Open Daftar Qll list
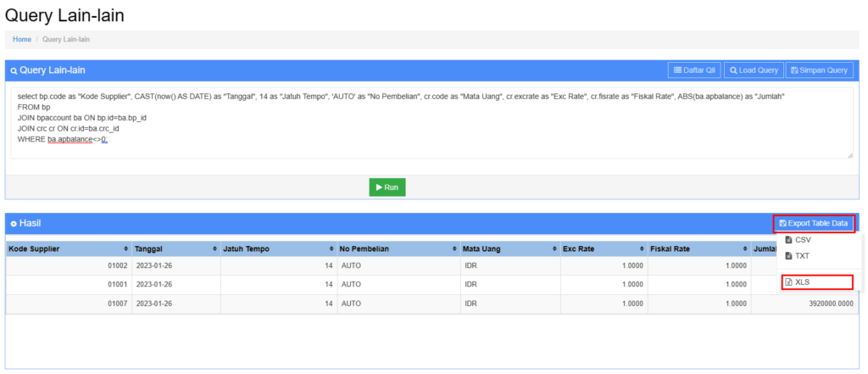The height and width of the screenshot is (374, 868). click(x=694, y=70)
